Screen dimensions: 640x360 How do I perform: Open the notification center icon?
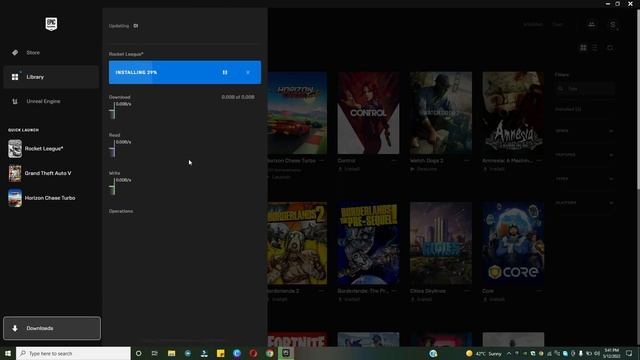click(x=629, y=353)
